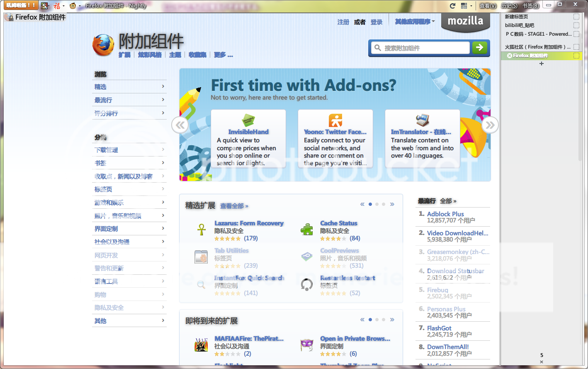This screenshot has width=588, height=369.
Task: Switch to the bilibili吧_贴吧 tab
Action: pyautogui.click(x=541, y=25)
